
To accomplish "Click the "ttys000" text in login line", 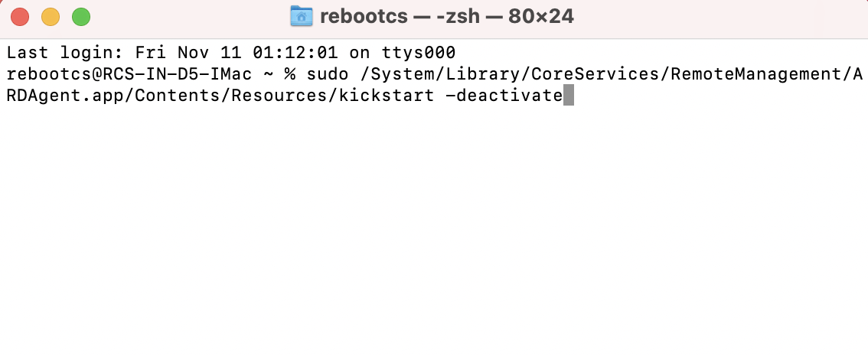I will click(419, 53).
